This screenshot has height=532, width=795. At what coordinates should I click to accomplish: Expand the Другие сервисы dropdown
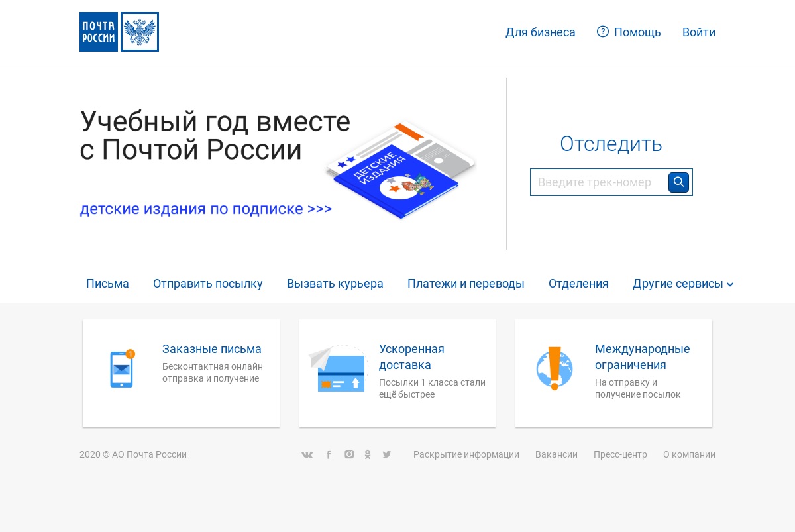point(683,284)
